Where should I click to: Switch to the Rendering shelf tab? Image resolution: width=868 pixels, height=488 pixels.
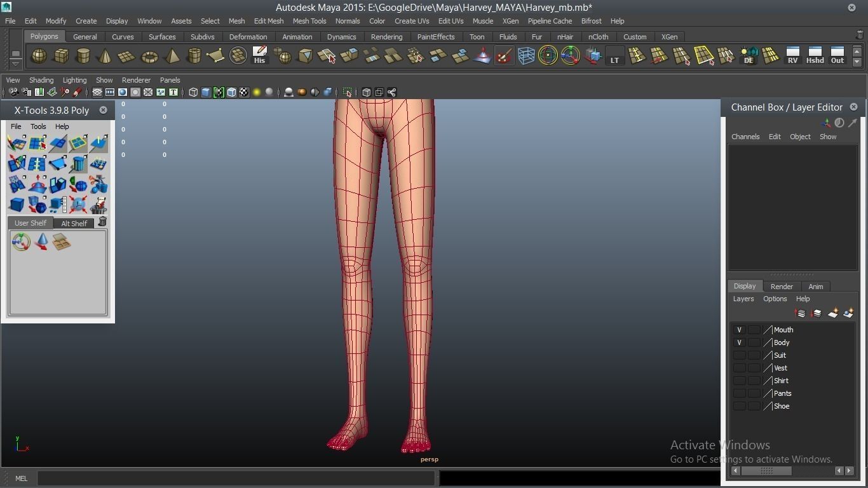pyautogui.click(x=386, y=37)
